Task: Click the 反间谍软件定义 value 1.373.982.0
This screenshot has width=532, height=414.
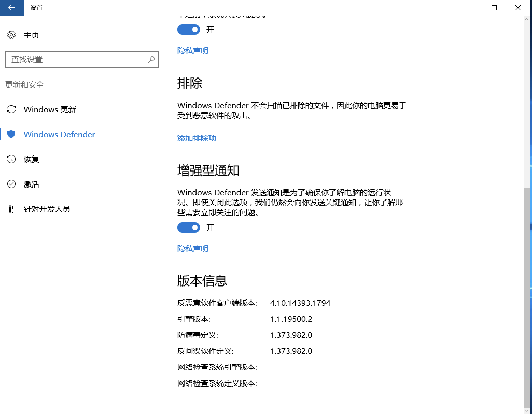Action: click(x=291, y=351)
